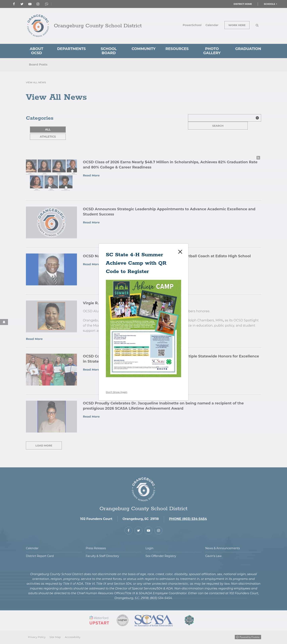Open the Photo Gallery menu
The width and height of the screenshot is (287, 644).
[x=212, y=51]
